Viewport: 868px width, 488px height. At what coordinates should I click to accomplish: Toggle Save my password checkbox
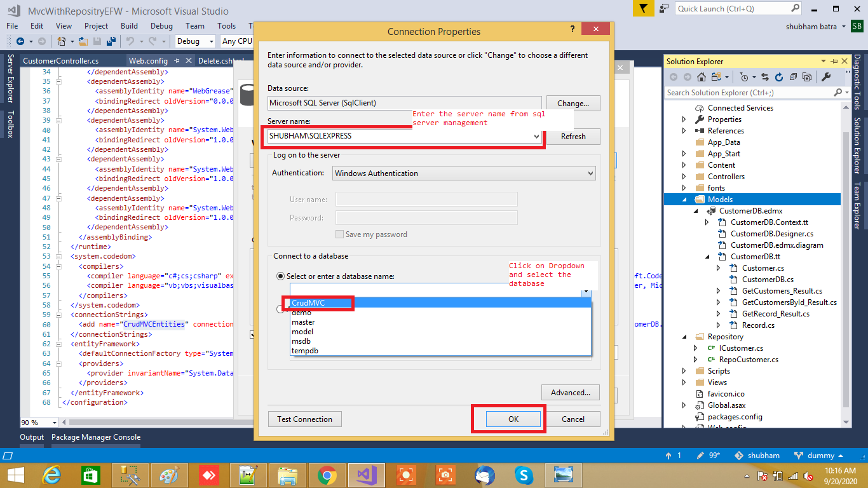(339, 234)
